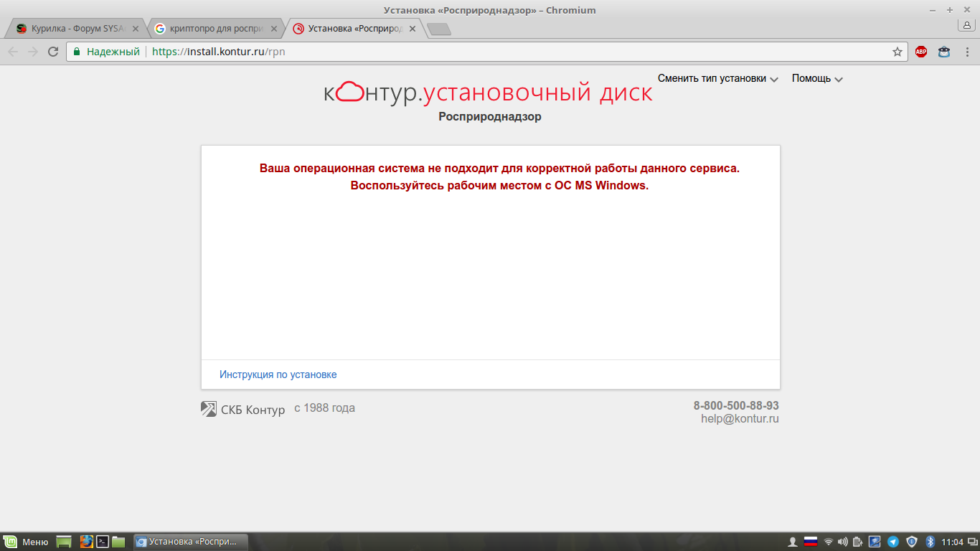
Task: Open the Инструкция по установке link
Action: coord(278,375)
